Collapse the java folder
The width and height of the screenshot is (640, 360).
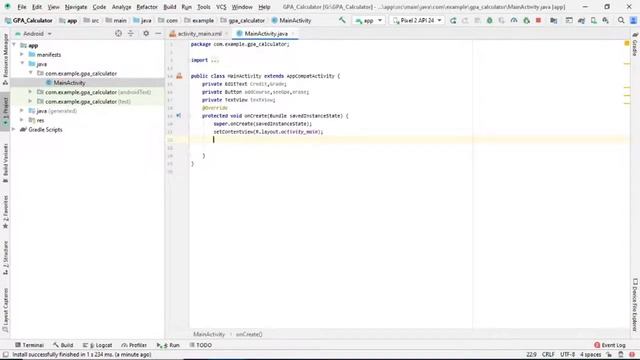tap(22, 64)
